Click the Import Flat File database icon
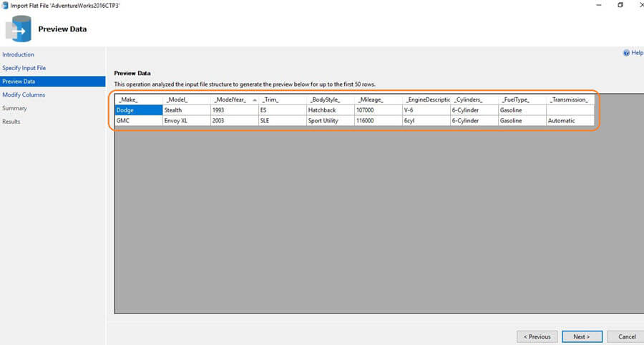The image size is (644, 345). pos(19,29)
